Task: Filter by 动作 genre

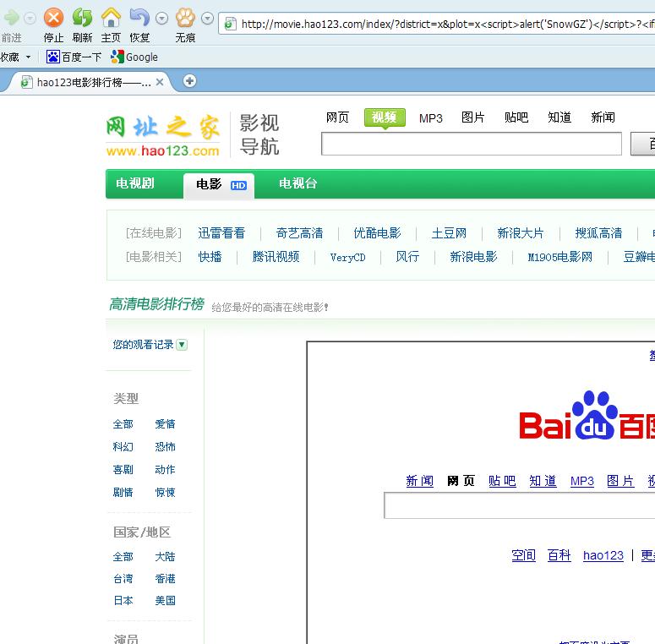Action: click(x=165, y=469)
